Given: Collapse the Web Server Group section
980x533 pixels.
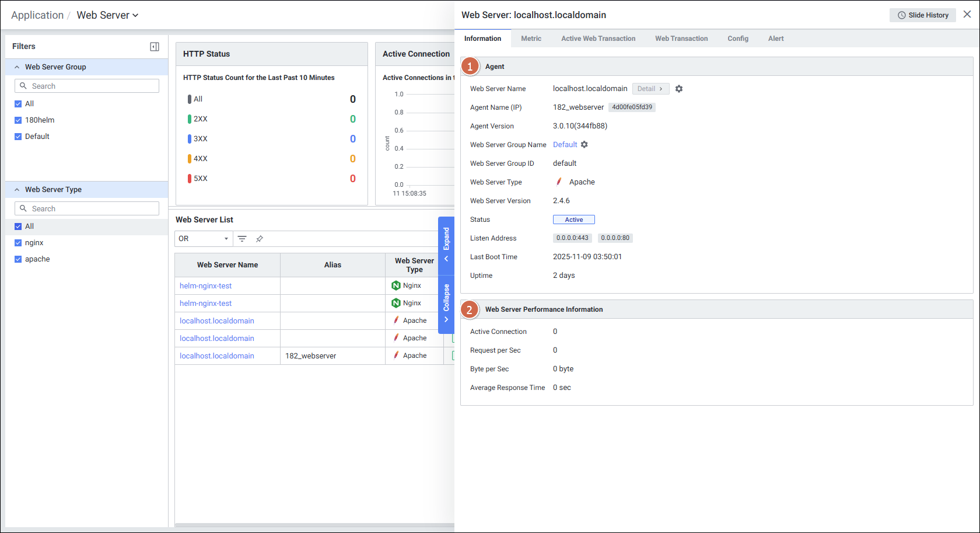Looking at the screenshot, I should click(x=17, y=67).
